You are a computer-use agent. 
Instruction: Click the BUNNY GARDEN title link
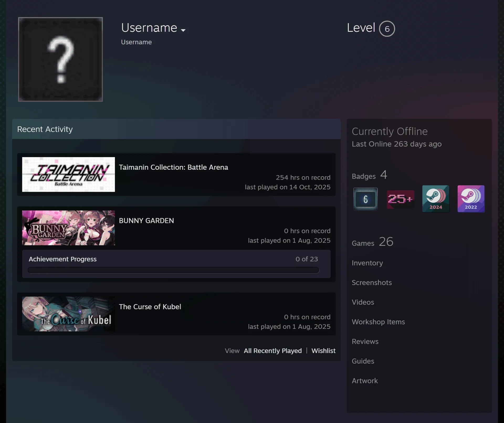[x=146, y=221]
